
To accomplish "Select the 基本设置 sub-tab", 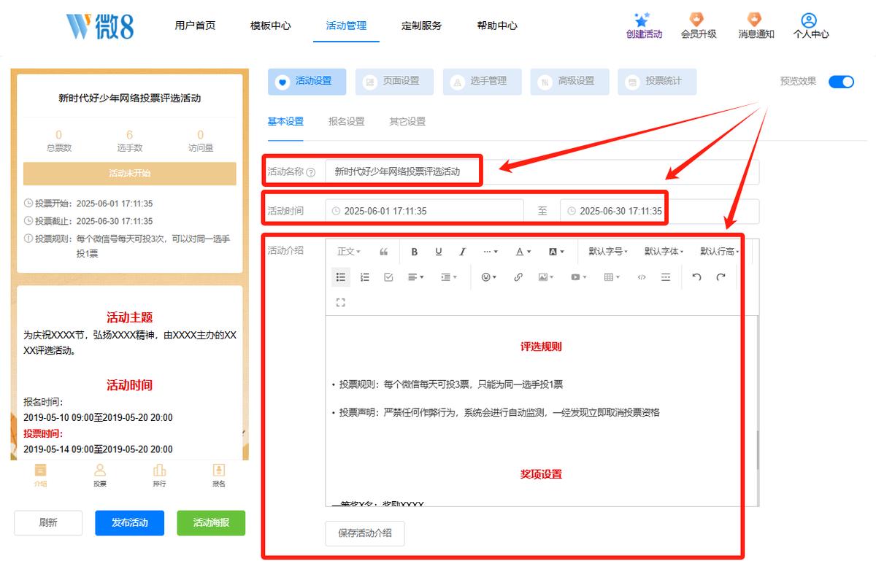I will click(285, 122).
